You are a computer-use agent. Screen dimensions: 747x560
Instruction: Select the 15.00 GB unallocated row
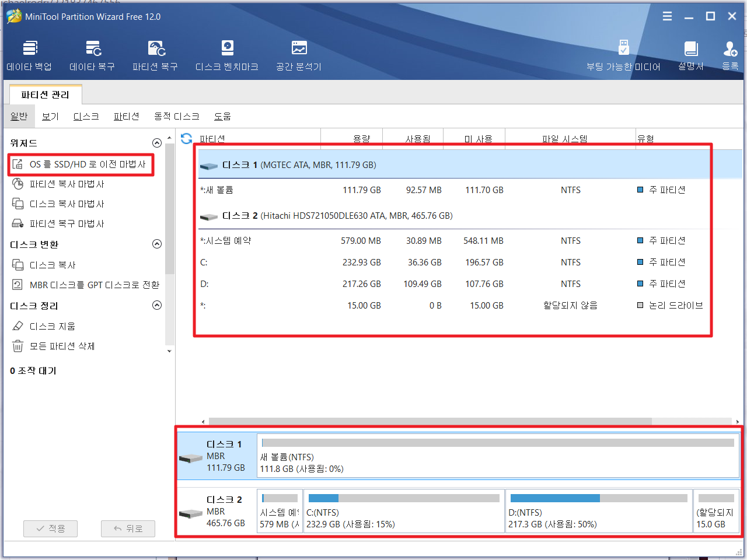point(470,306)
